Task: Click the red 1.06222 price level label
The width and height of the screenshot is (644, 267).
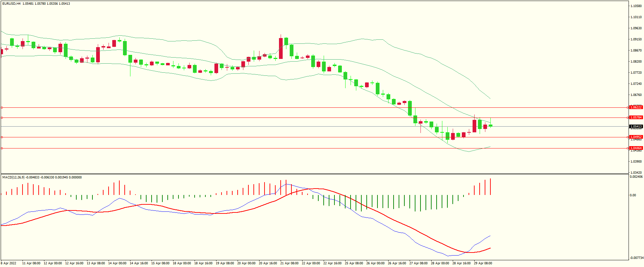Action: coord(636,107)
